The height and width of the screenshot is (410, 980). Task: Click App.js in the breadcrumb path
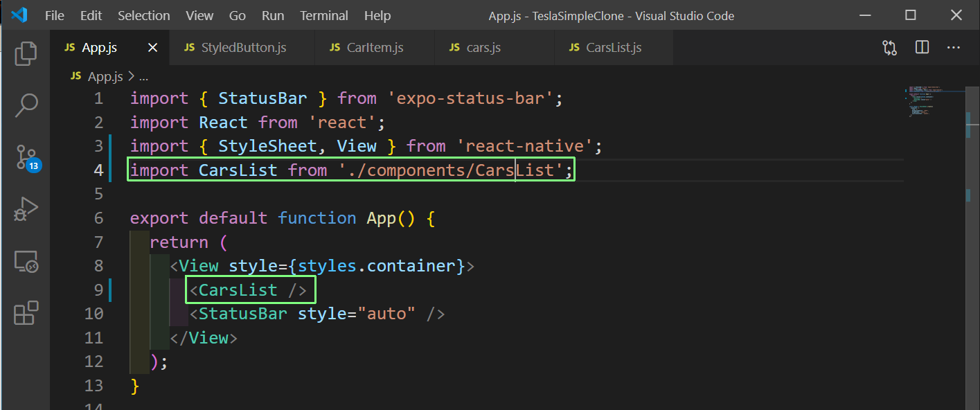(105, 77)
